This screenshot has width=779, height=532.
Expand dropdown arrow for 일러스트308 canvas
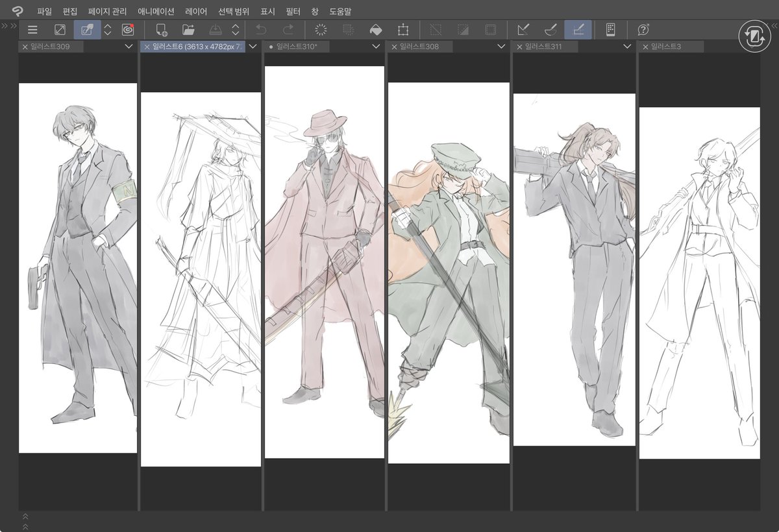click(501, 47)
